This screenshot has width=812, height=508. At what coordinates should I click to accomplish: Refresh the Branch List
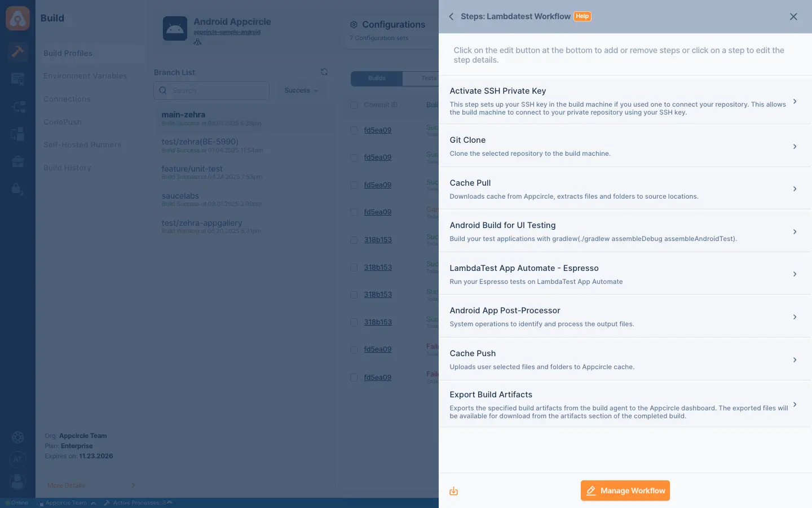324,72
